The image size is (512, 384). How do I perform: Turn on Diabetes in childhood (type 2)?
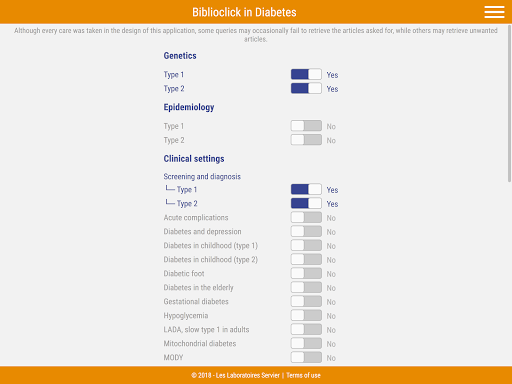(306, 259)
